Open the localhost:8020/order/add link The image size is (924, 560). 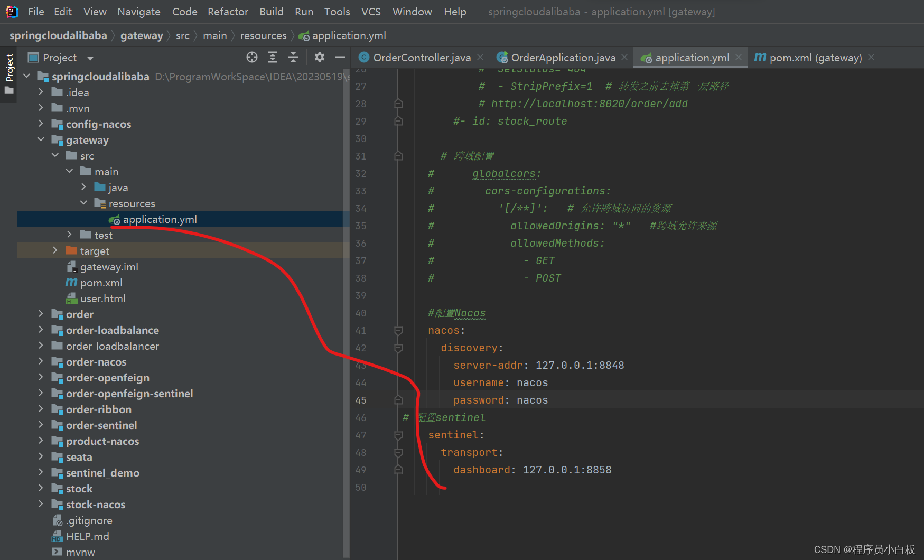[x=590, y=104]
